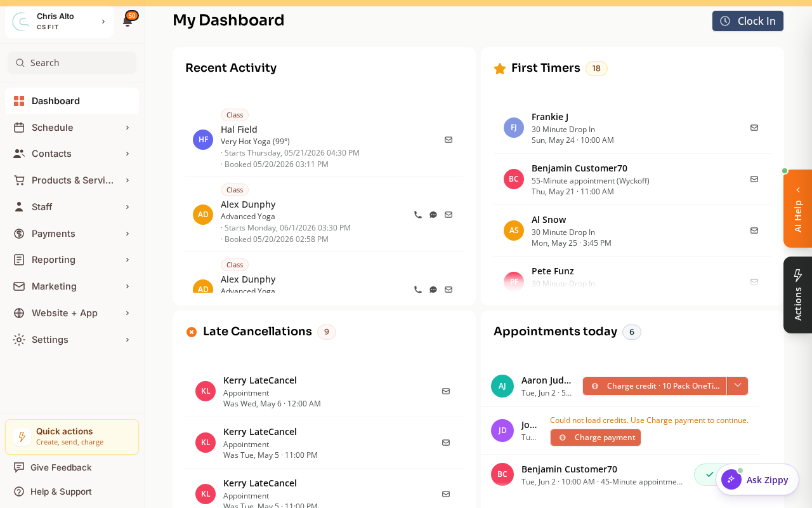The height and width of the screenshot is (508, 812).
Task: Click the Settings gear icon
Action: click(19, 340)
